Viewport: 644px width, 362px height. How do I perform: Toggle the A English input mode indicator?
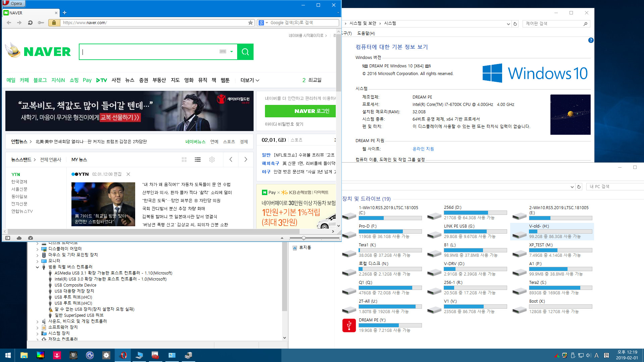tap(597, 355)
